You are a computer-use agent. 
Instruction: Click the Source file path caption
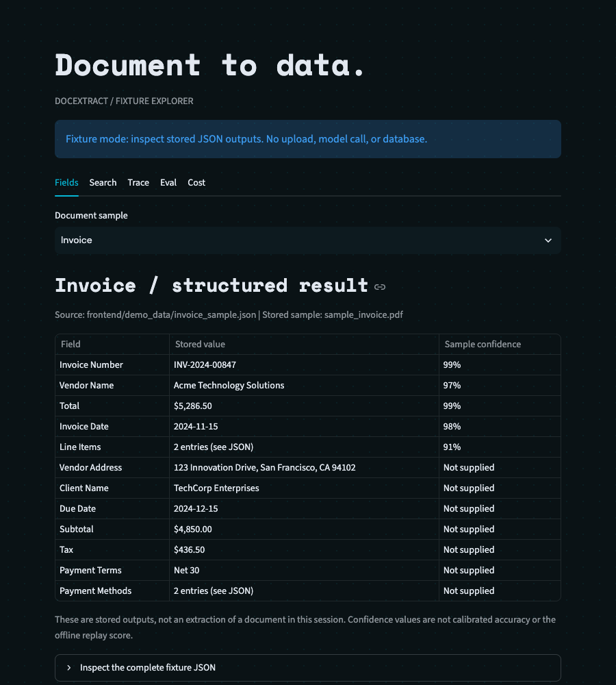click(x=229, y=315)
